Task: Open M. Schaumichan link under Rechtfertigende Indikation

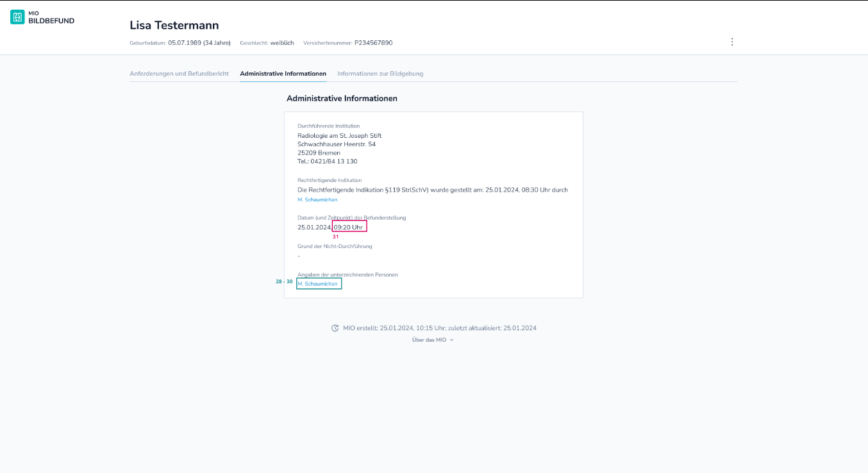Action: coord(317,200)
